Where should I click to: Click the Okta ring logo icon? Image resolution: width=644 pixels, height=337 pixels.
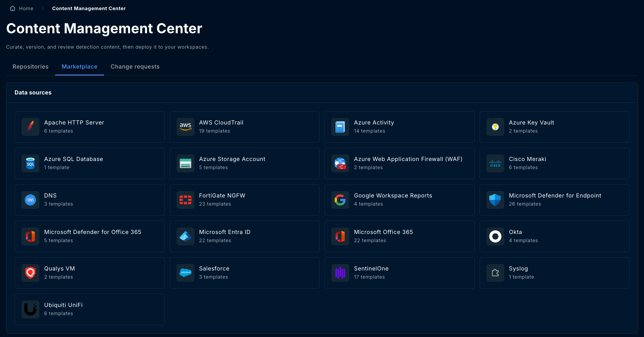tap(495, 236)
